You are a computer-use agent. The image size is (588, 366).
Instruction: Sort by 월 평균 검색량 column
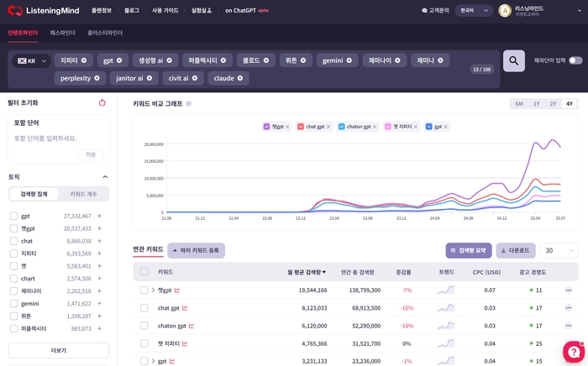[307, 272]
